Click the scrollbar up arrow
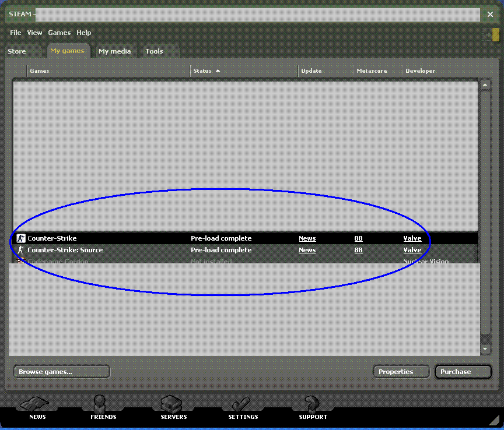 click(x=485, y=85)
